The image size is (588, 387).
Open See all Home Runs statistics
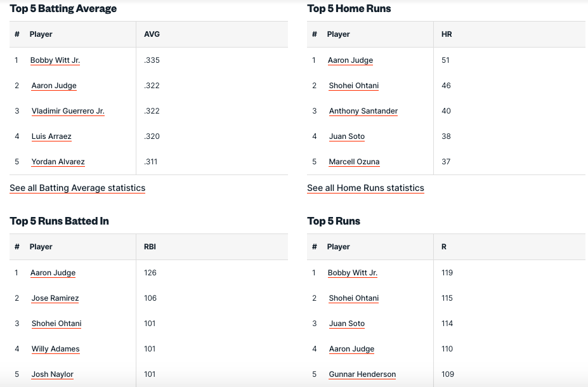(x=365, y=188)
